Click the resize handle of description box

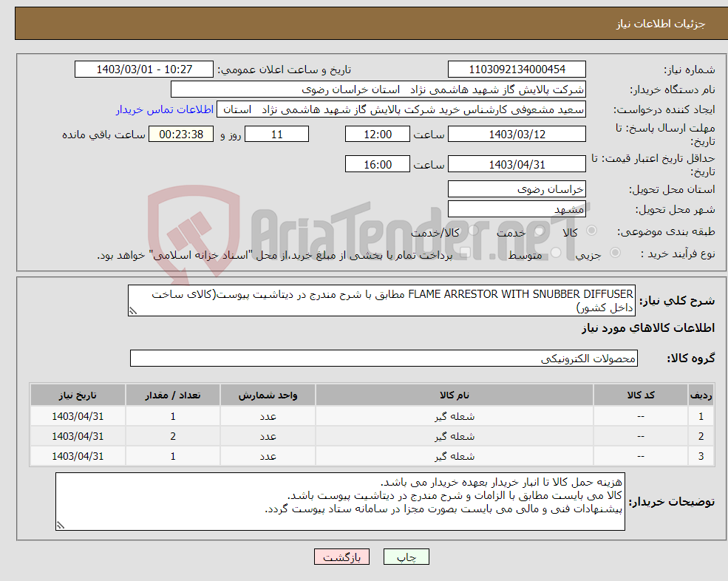pos(133,311)
